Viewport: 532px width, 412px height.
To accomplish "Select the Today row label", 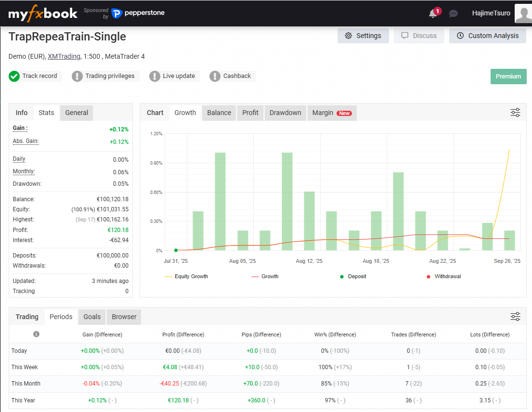I will click(19, 350).
